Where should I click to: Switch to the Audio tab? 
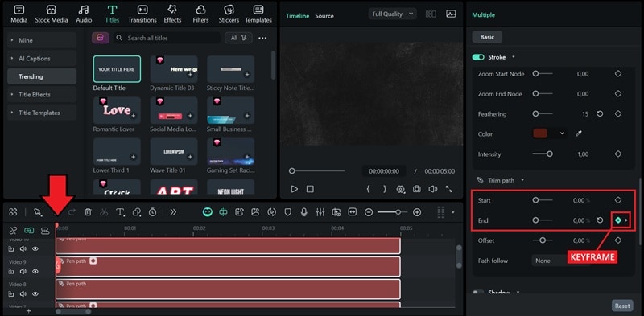84,14
